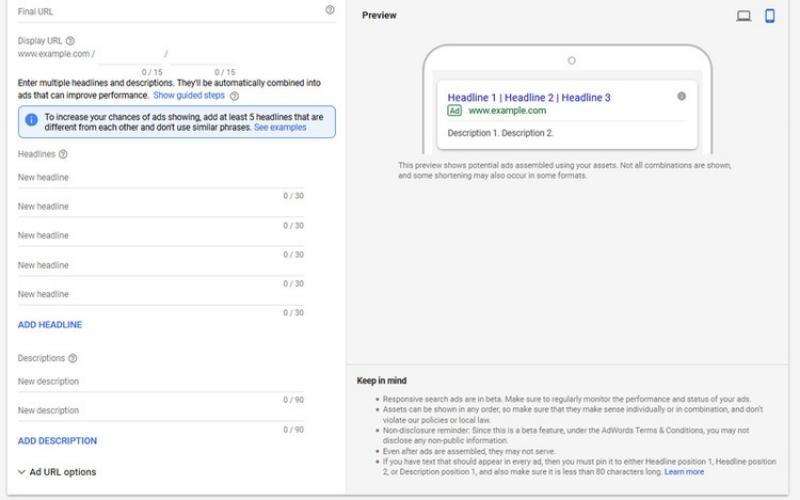Click first headline 0 / 30 counter
The image size is (800, 500).
point(293,196)
